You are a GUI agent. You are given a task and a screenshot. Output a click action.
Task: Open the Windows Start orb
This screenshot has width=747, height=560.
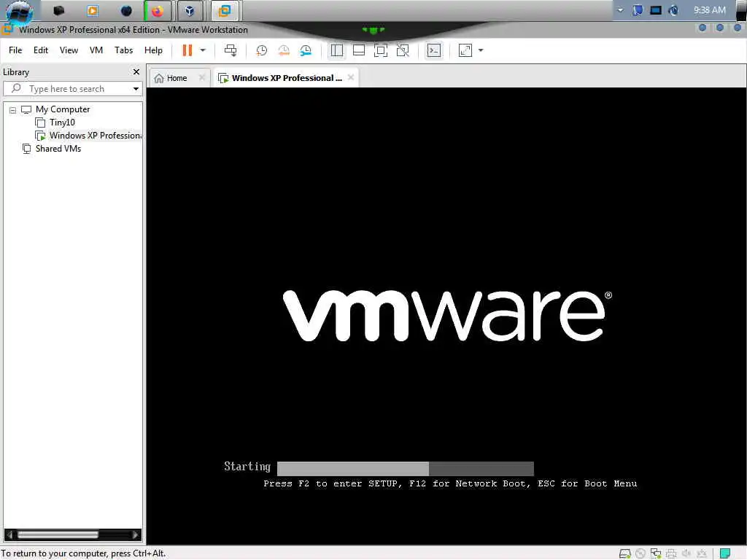coord(20,11)
